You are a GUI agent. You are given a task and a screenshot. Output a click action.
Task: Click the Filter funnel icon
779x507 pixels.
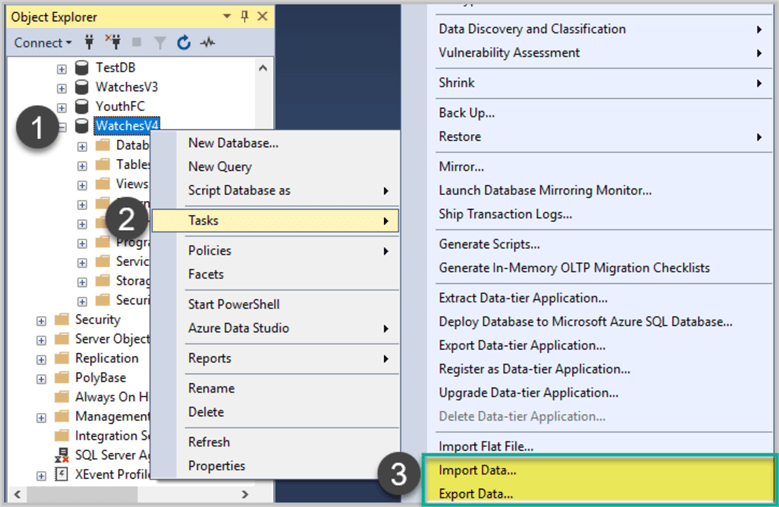click(160, 43)
